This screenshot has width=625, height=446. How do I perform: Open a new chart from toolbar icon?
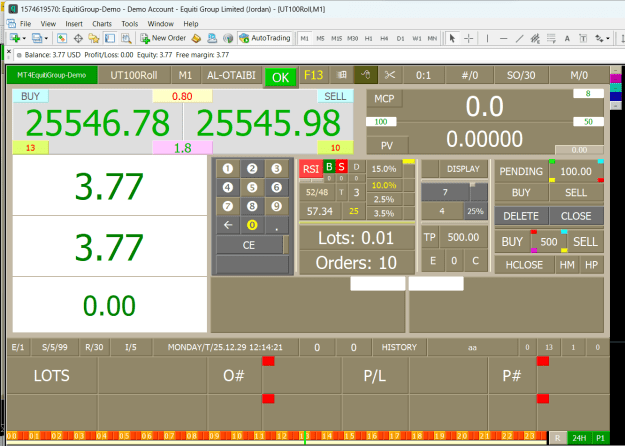click(x=15, y=38)
